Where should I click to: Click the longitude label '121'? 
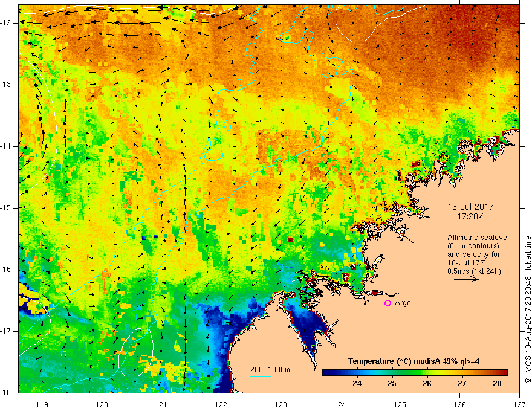(161, 404)
